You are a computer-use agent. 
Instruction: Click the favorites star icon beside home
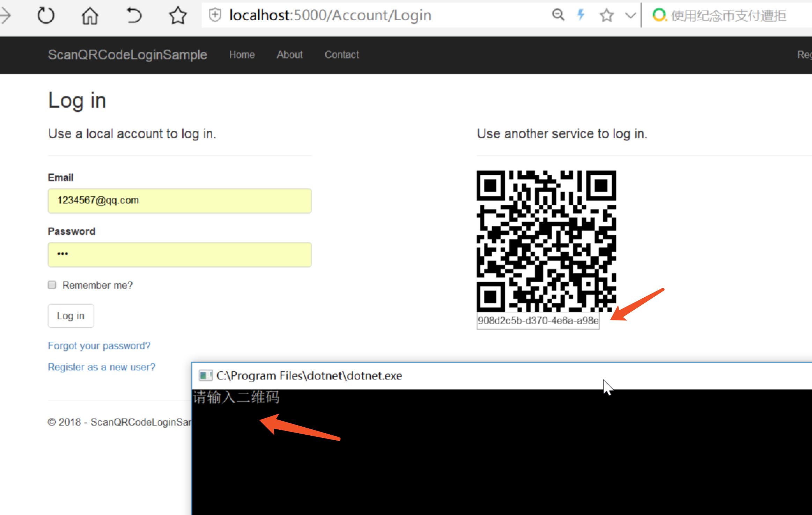[x=178, y=15]
